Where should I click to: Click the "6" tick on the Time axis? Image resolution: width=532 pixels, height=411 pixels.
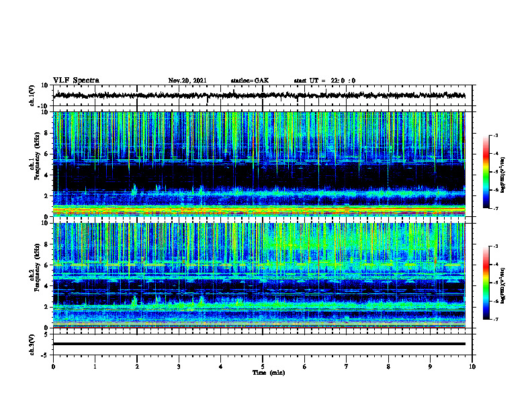pyautogui.click(x=305, y=367)
